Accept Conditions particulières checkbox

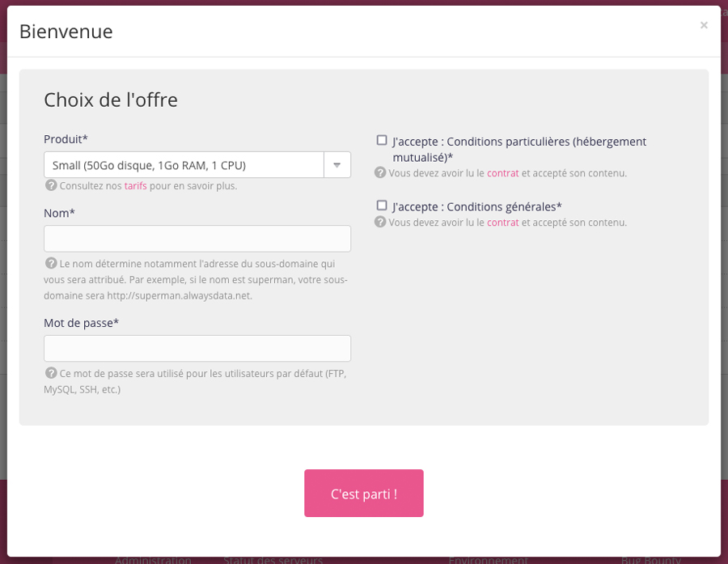[382, 140]
